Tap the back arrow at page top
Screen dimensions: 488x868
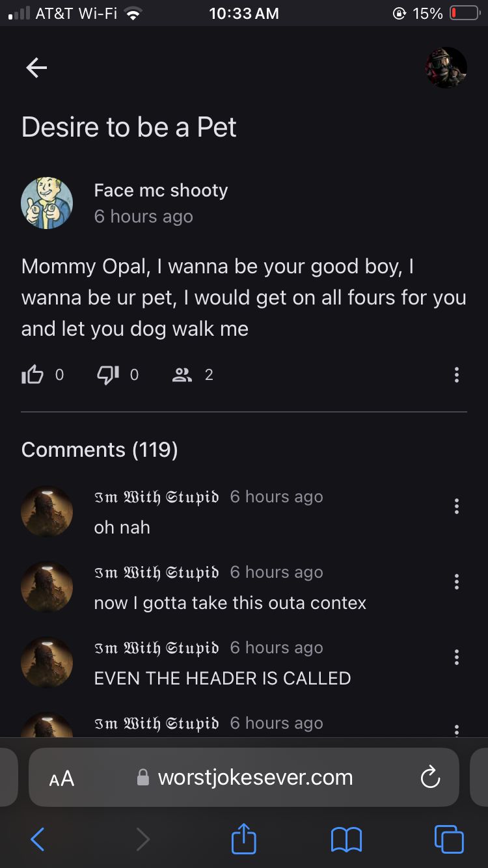click(x=36, y=67)
